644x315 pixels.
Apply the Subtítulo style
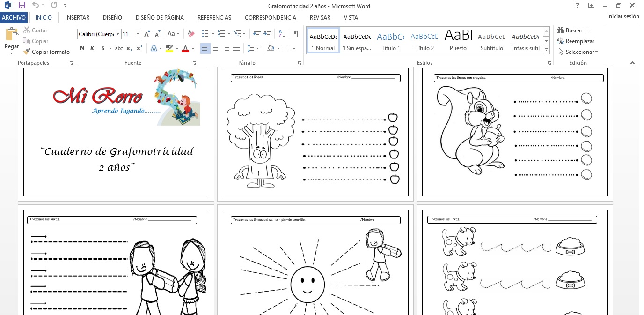click(x=492, y=41)
